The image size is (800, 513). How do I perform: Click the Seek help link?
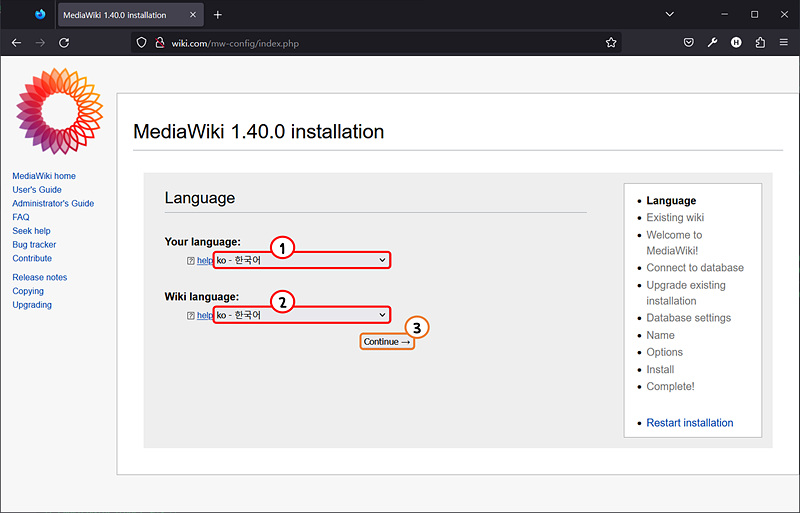(x=31, y=231)
